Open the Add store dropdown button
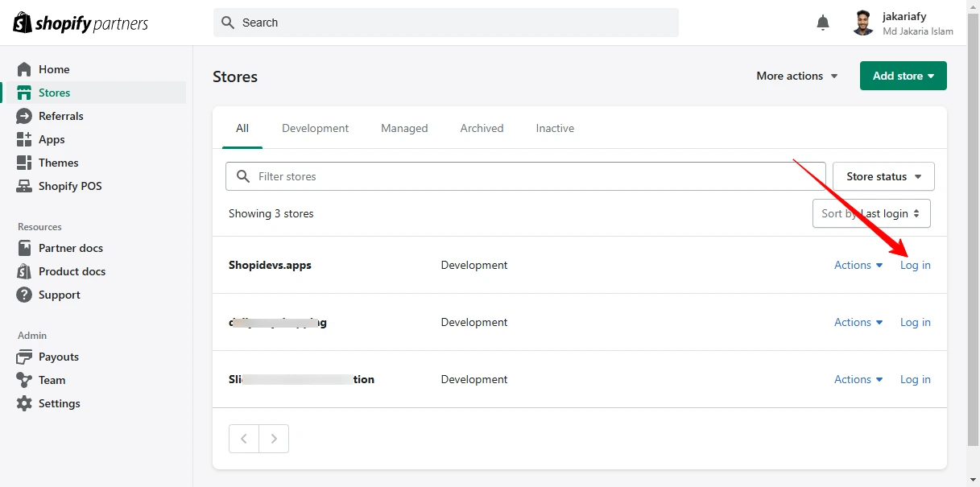Viewport: 980px width, 487px height. point(904,76)
